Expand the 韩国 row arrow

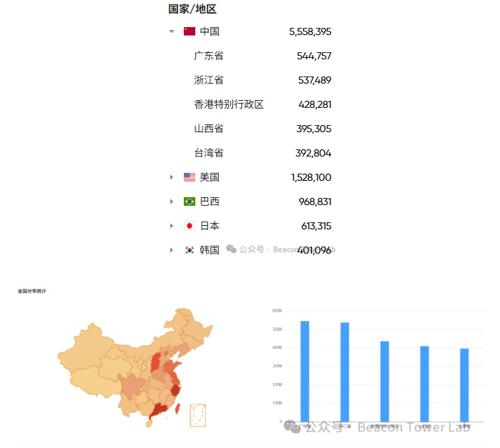point(172,250)
